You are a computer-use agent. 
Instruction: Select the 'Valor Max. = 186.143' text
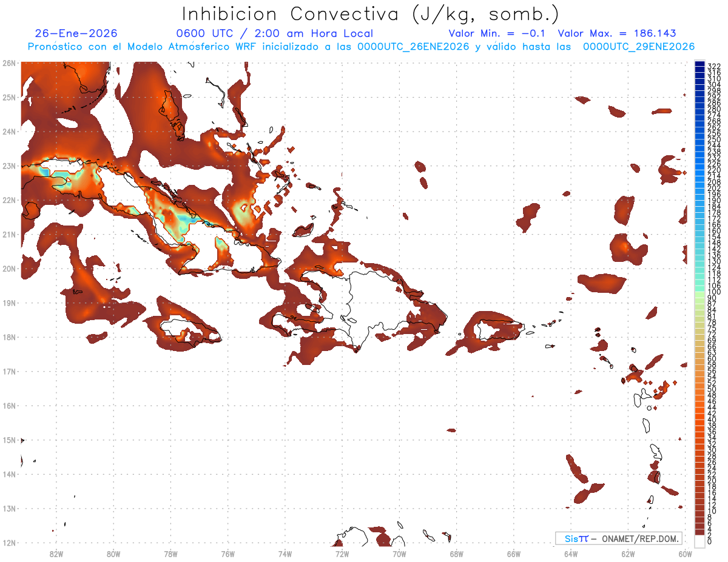tap(617, 33)
